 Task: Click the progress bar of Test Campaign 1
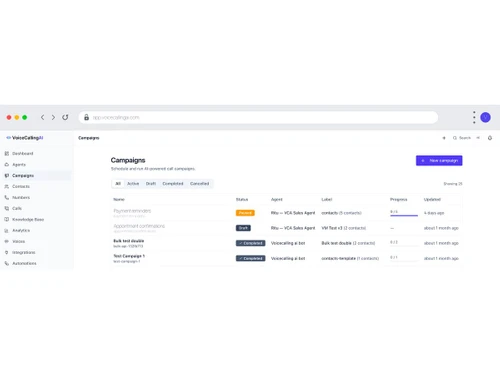coord(404,261)
